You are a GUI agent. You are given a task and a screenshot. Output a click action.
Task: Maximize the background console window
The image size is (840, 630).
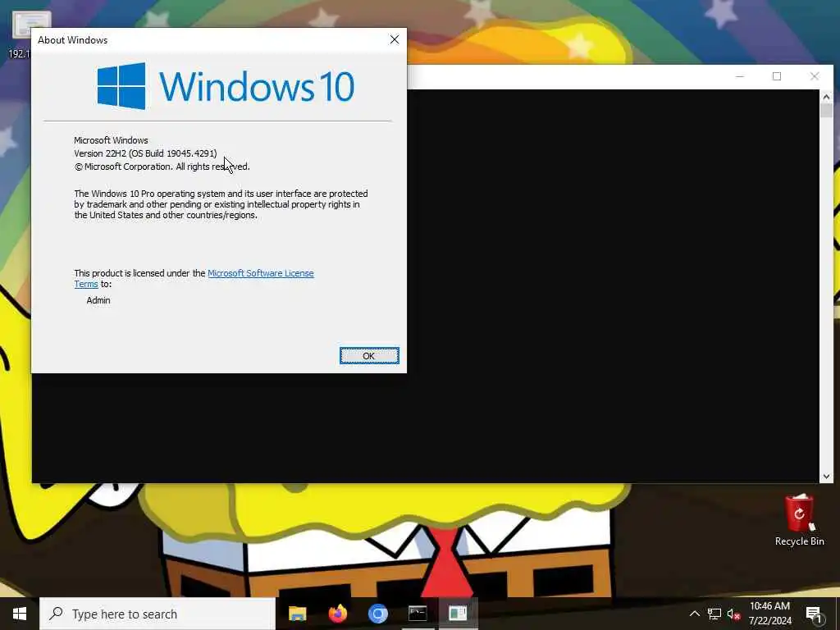click(777, 76)
